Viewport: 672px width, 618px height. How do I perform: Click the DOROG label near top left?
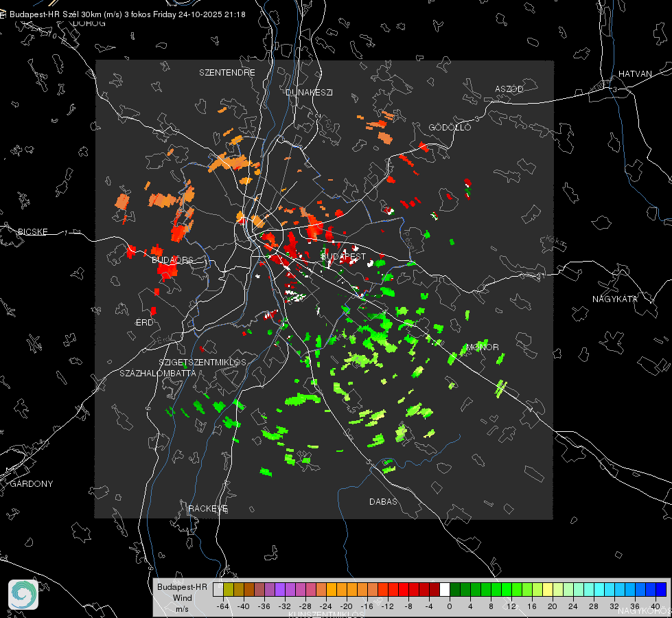coord(89,23)
